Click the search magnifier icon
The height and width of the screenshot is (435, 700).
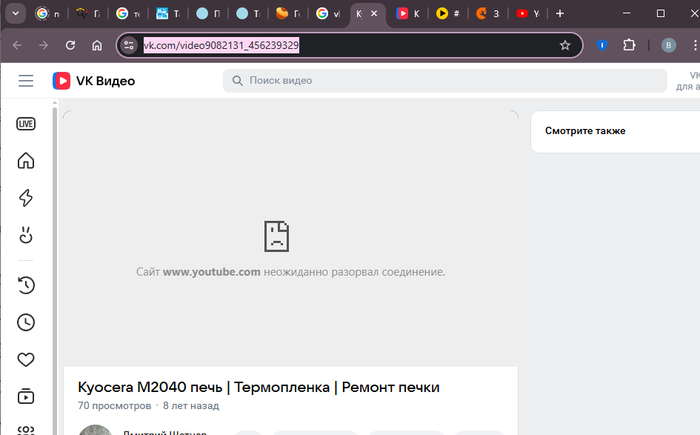click(238, 81)
